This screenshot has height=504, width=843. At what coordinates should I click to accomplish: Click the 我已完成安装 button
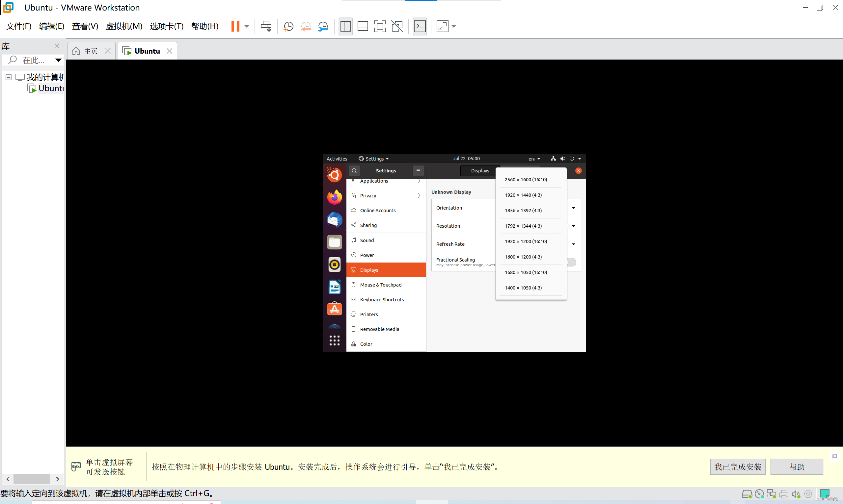click(x=737, y=466)
